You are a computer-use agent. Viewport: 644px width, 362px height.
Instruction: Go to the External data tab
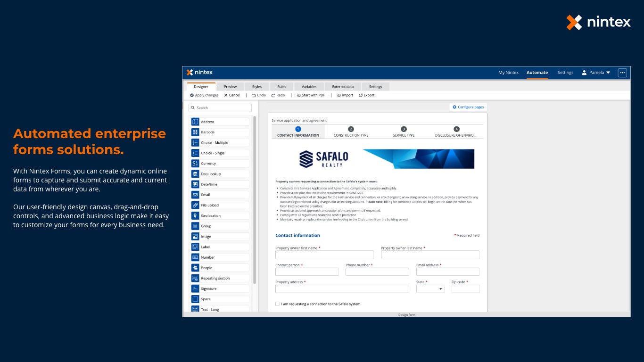click(343, 87)
